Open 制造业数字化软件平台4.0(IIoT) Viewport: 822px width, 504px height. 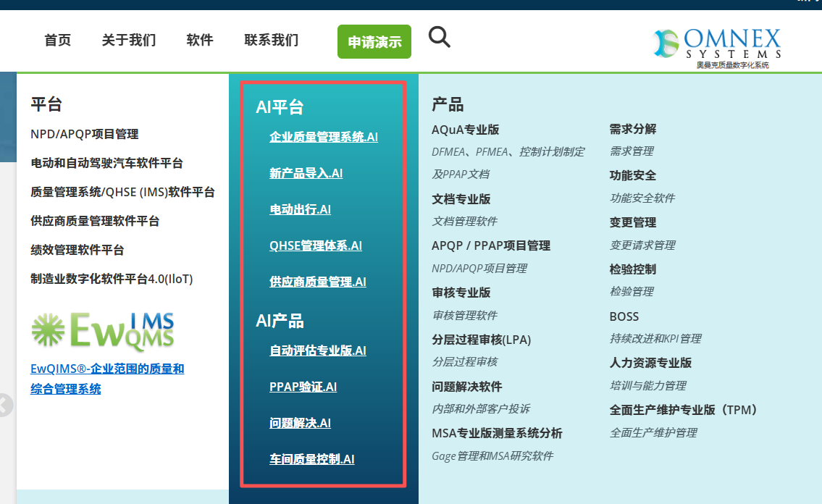coord(112,279)
